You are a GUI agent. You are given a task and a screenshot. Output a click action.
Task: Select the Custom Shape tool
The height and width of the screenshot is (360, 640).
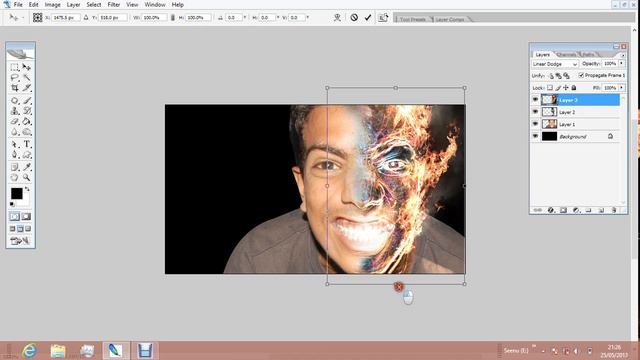tap(27, 155)
